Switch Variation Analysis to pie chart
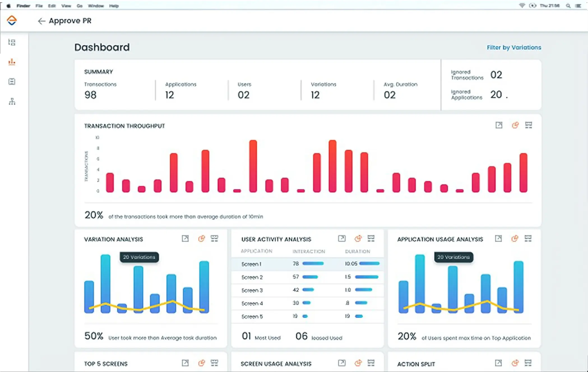 (x=202, y=238)
